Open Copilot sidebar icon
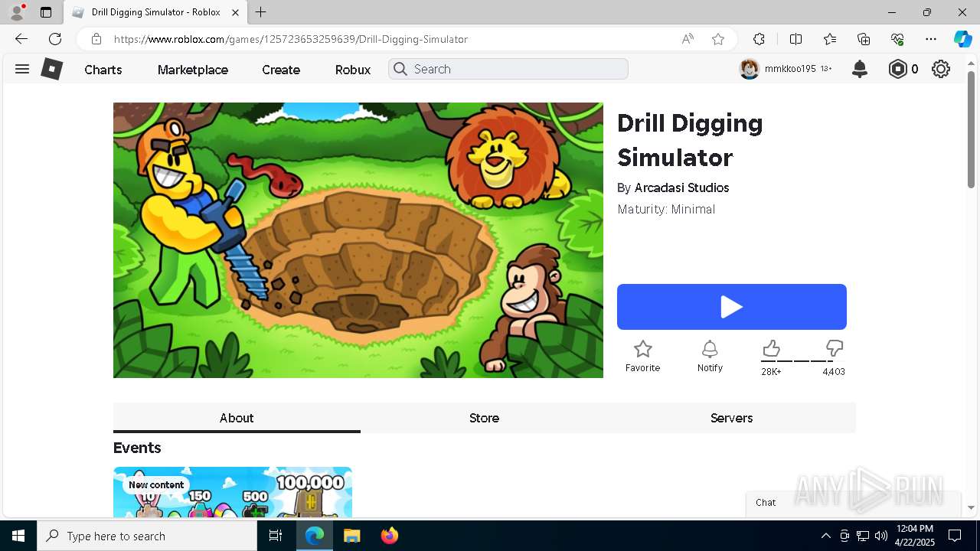 pyautogui.click(x=962, y=39)
